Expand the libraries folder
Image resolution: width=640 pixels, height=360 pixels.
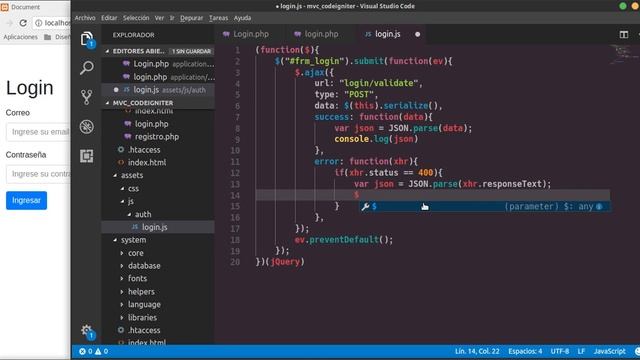click(x=122, y=318)
